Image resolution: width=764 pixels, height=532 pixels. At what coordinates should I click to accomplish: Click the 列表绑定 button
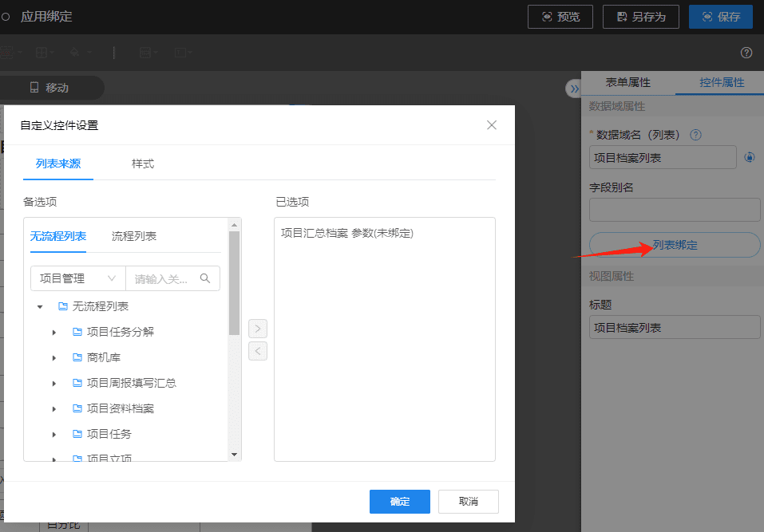(675, 245)
